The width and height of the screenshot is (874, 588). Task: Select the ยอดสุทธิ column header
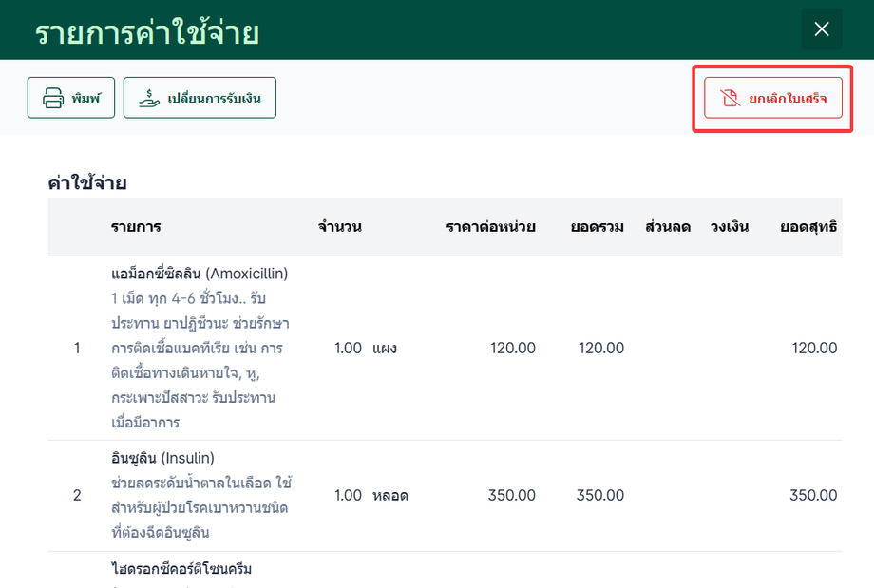click(x=808, y=226)
